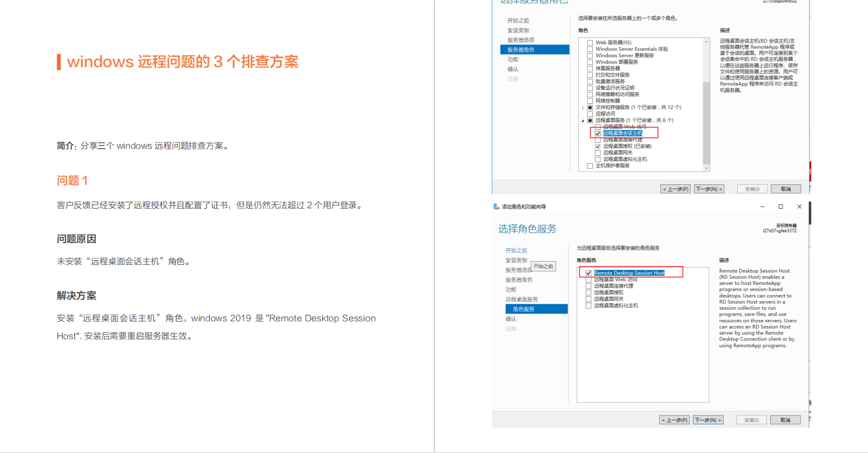Check the Web 服务器(IIS) role checkbox
868x453 pixels.
[x=590, y=43]
